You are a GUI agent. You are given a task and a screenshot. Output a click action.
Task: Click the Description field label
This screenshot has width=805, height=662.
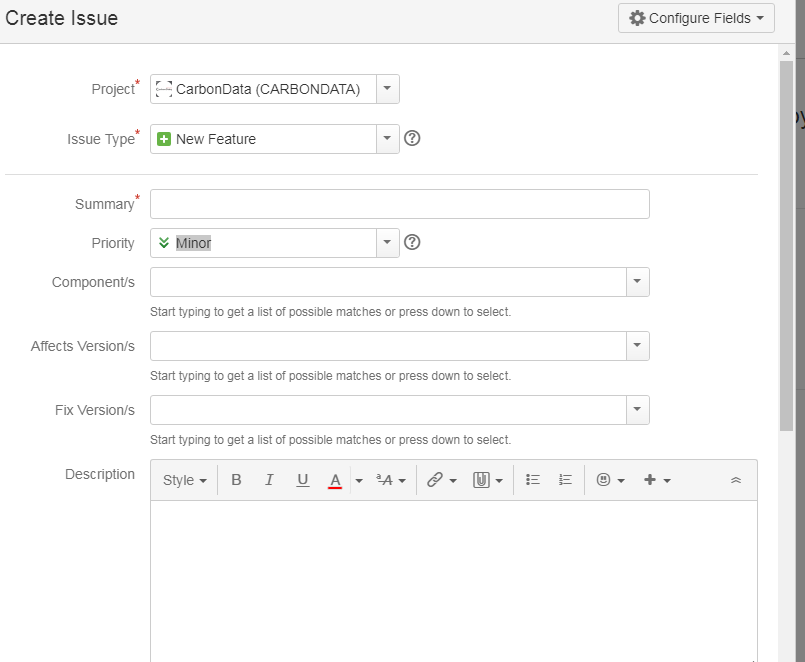(x=100, y=474)
